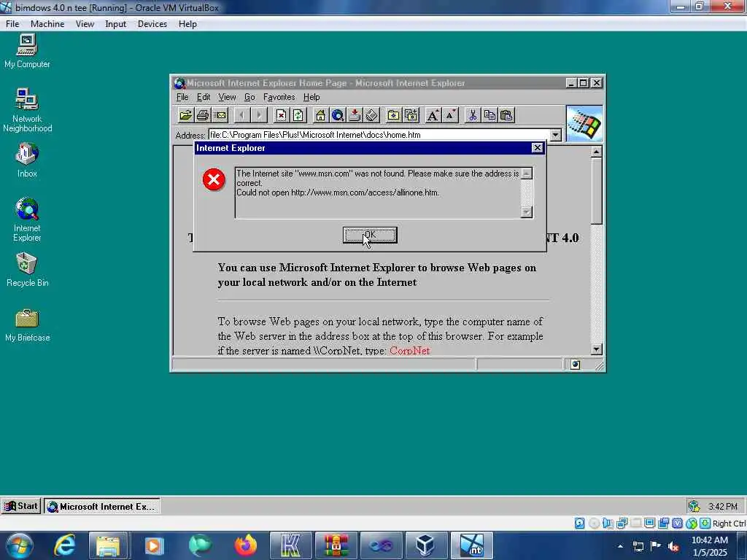Image resolution: width=747 pixels, height=560 pixels.
Task: Click the NT Start button
Action: coord(21,506)
